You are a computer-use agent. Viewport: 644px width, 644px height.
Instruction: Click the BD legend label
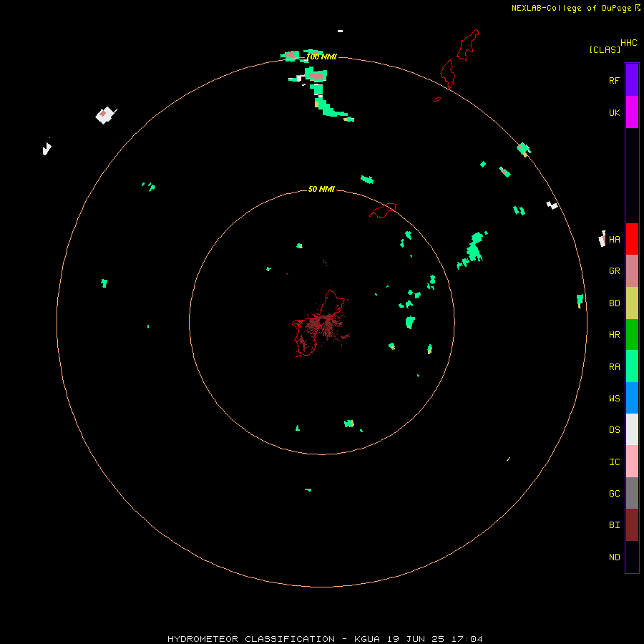[x=614, y=303]
